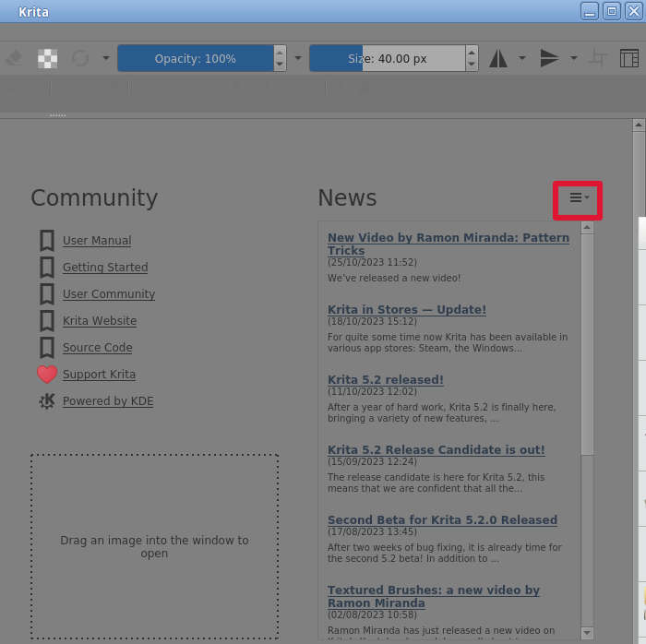Toggle the vertical mirror tool icon
The width and height of the screenshot is (646, 644).
(550, 58)
